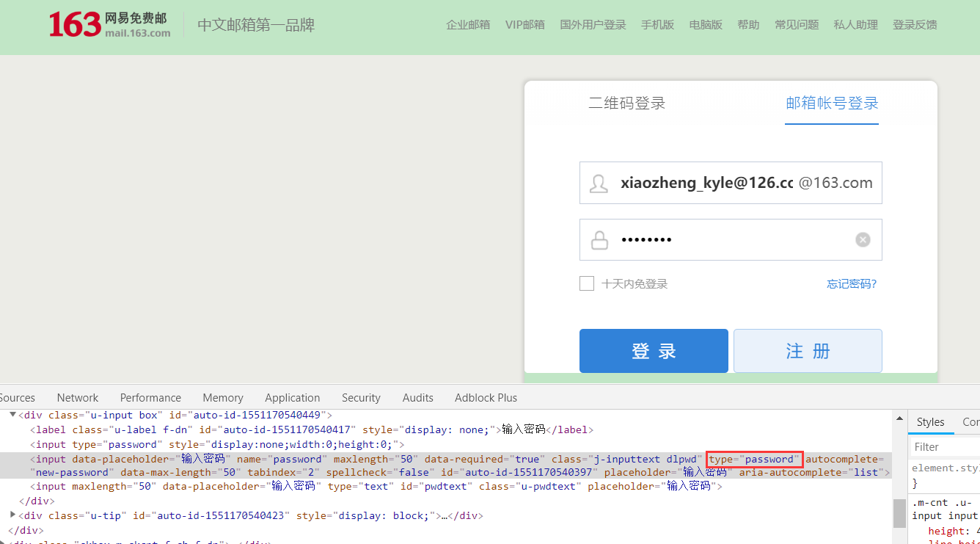This screenshot has height=544, width=980.
Task: Click the Filter box in Styles pane
Action: 945,446
